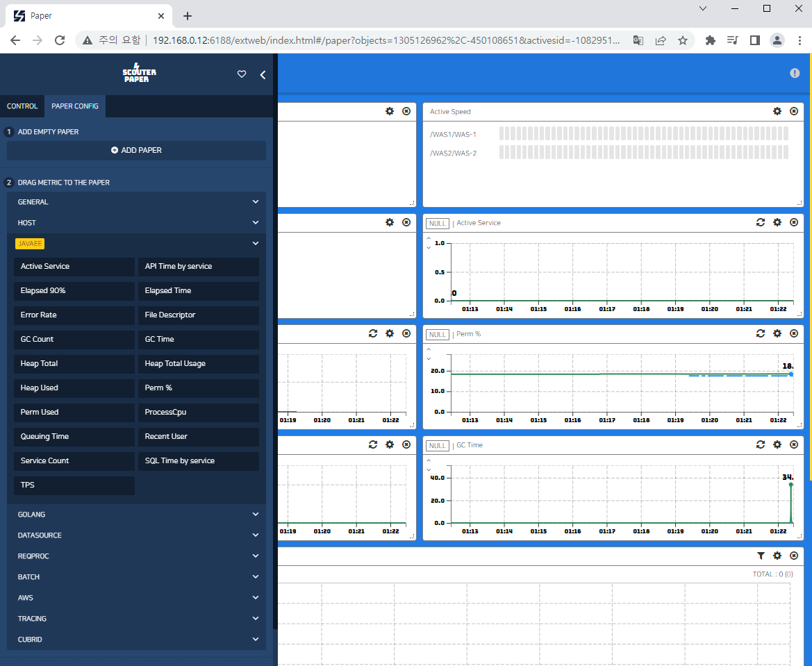Click the ADD PAPER button

tap(136, 150)
